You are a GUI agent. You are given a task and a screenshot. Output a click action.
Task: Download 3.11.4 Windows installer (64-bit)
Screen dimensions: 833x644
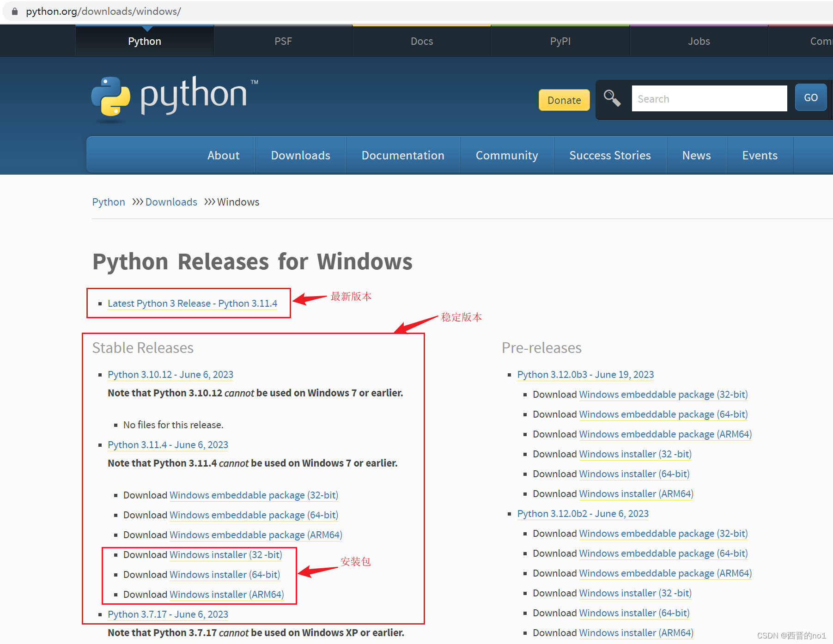[225, 575]
